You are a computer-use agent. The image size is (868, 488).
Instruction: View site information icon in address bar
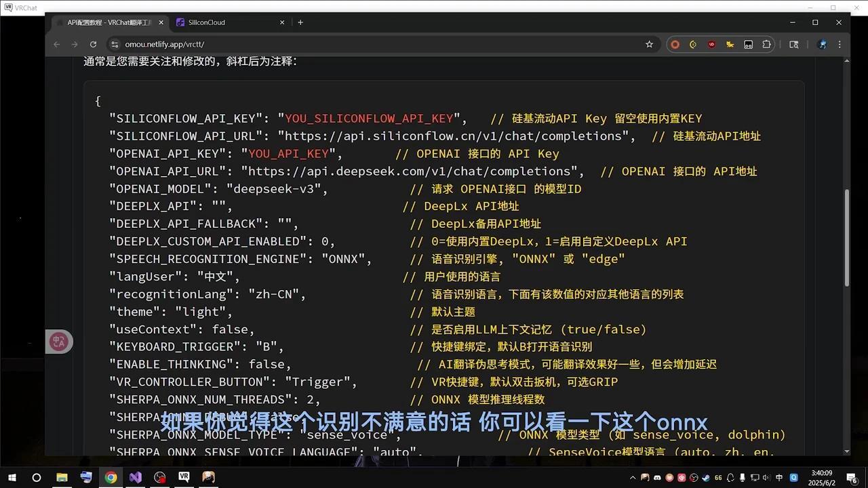point(113,44)
